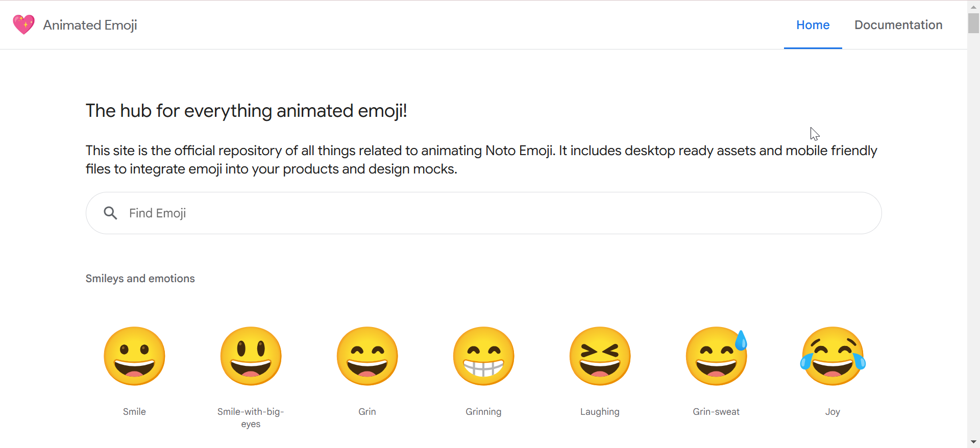This screenshot has height=448, width=980.
Task: Click the vertical scrollbar thumb
Action: coord(973,23)
